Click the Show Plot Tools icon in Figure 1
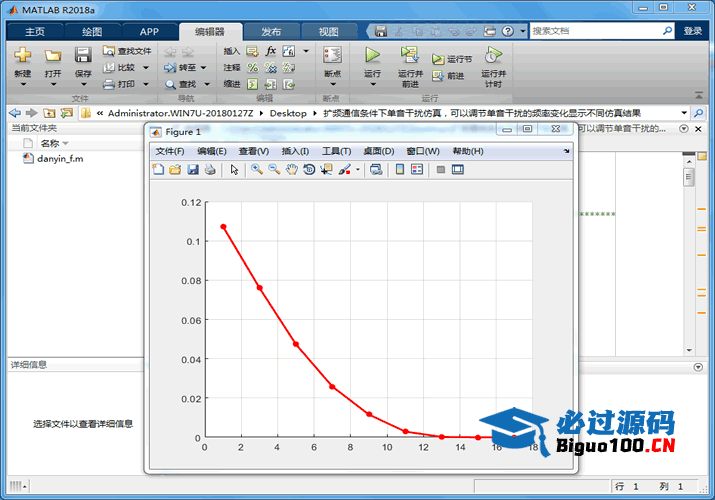 [x=458, y=170]
